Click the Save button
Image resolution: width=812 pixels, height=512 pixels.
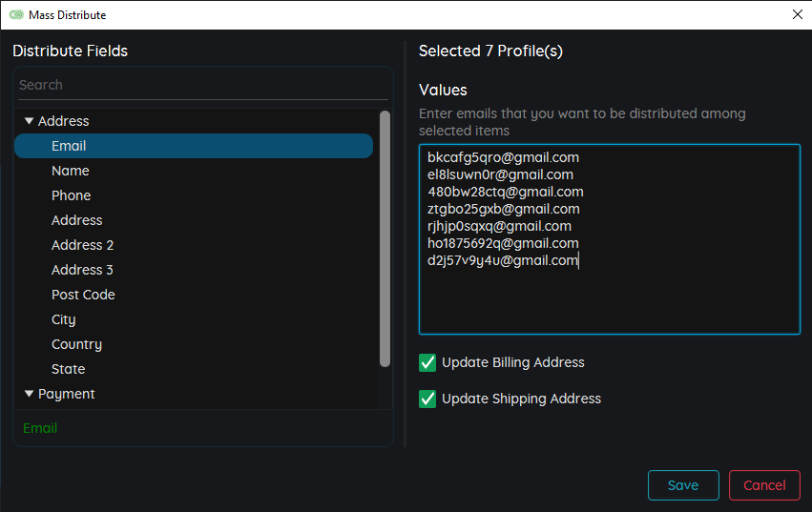point(683,485)
